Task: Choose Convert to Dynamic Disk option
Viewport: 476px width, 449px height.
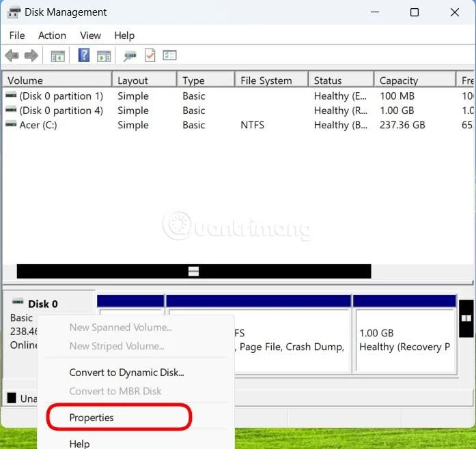Action: pos(126,373)
